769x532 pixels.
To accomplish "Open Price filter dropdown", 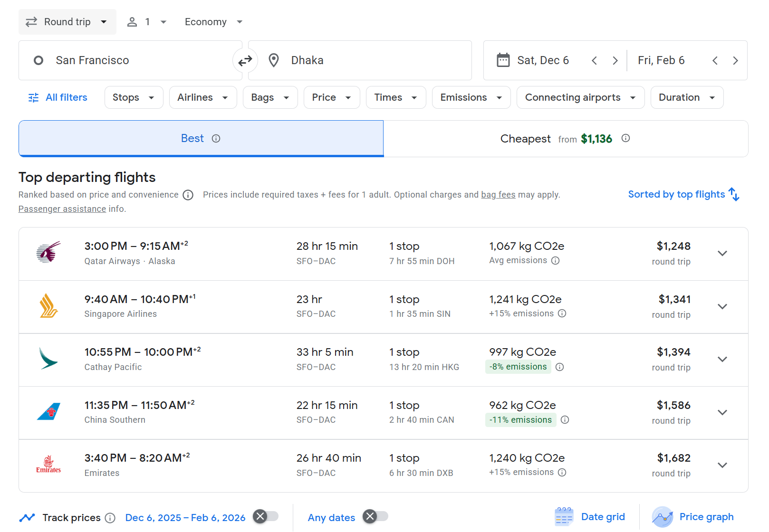I will 332,97.
